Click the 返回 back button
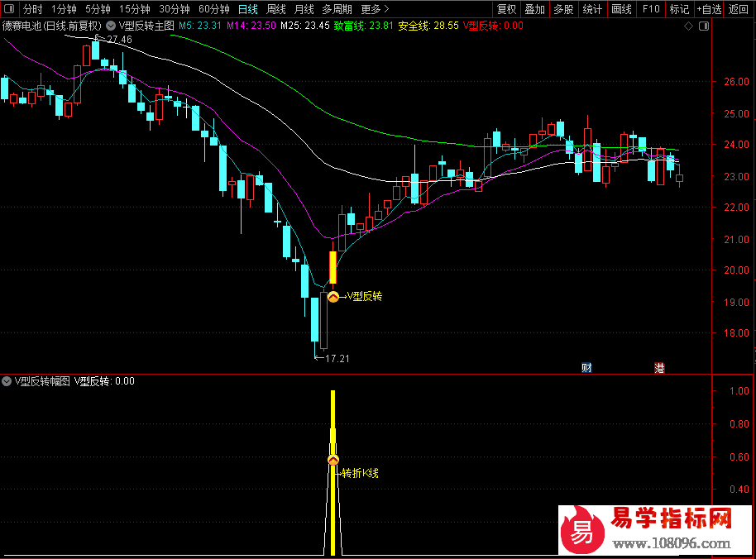Viewport: 756px width, 559px height. point(738,10)
